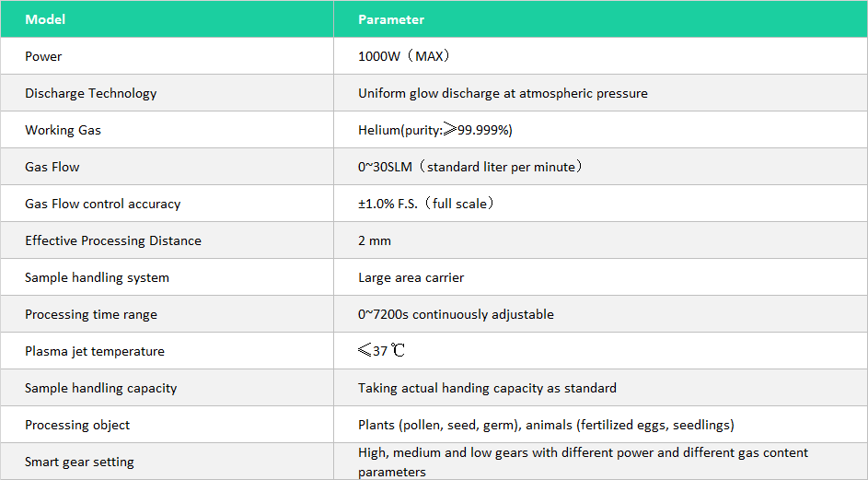Click the Parameter column header
The image size is (868, 480).
pos(391,19)
